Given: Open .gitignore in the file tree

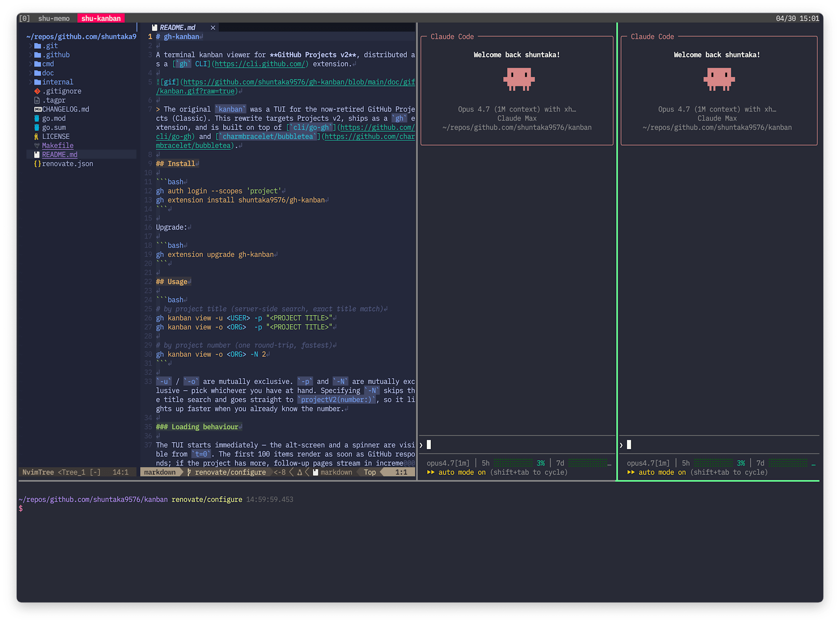Looking at the screenshot, I should 61,91.
